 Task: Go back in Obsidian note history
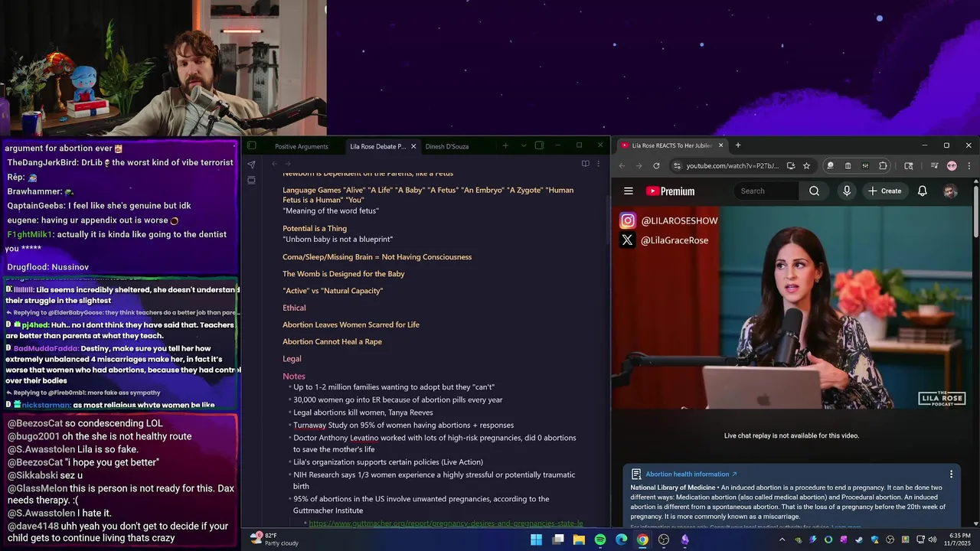(x=275, y=163)
